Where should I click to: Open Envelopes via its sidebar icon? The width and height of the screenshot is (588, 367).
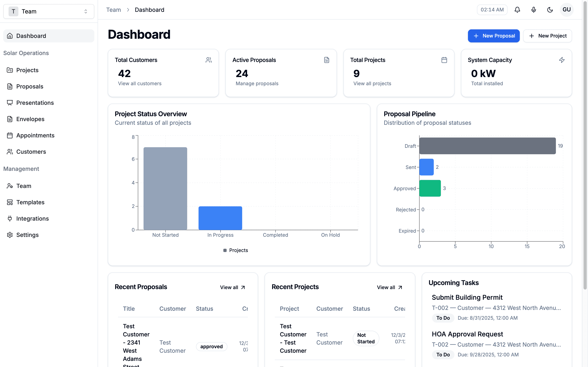[10, 119]
